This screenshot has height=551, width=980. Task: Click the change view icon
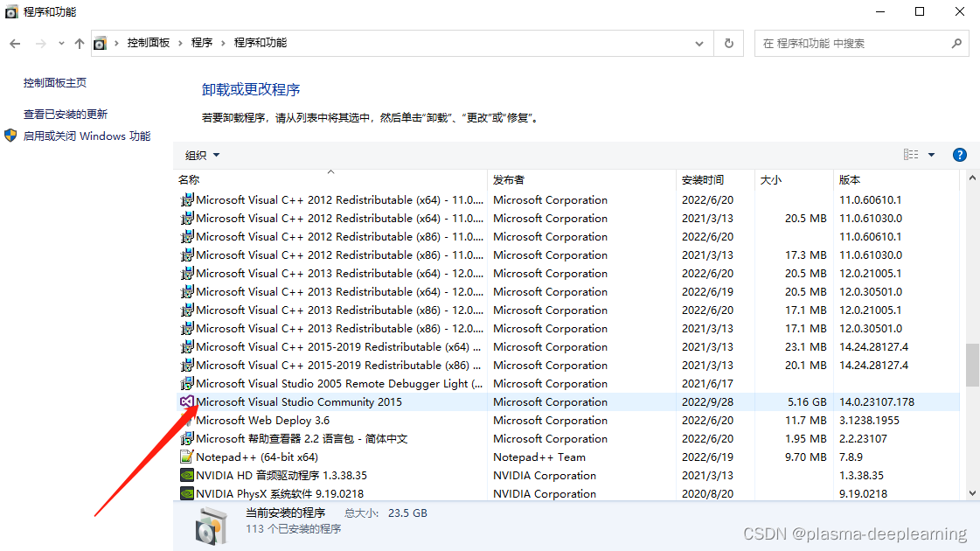point(911,155)
